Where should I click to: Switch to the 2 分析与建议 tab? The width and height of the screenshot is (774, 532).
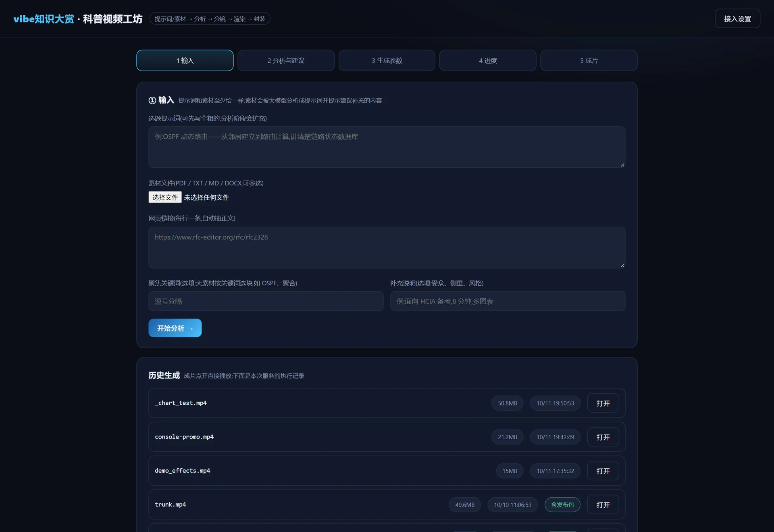[x=286, y=60]
